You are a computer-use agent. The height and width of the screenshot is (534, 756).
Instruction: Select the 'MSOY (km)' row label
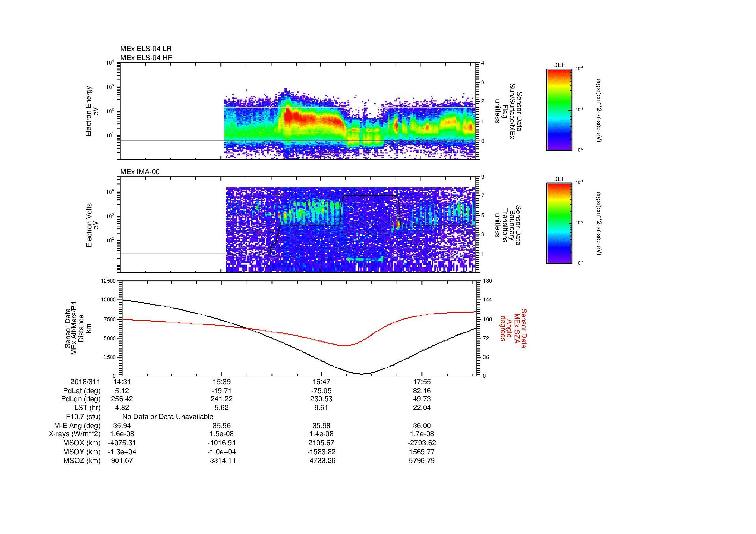[x=82, y=452]
